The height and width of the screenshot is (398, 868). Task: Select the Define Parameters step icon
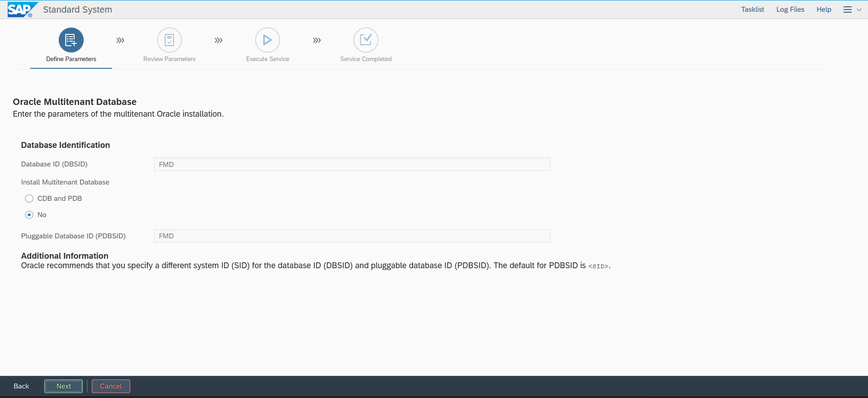(71, 40)
